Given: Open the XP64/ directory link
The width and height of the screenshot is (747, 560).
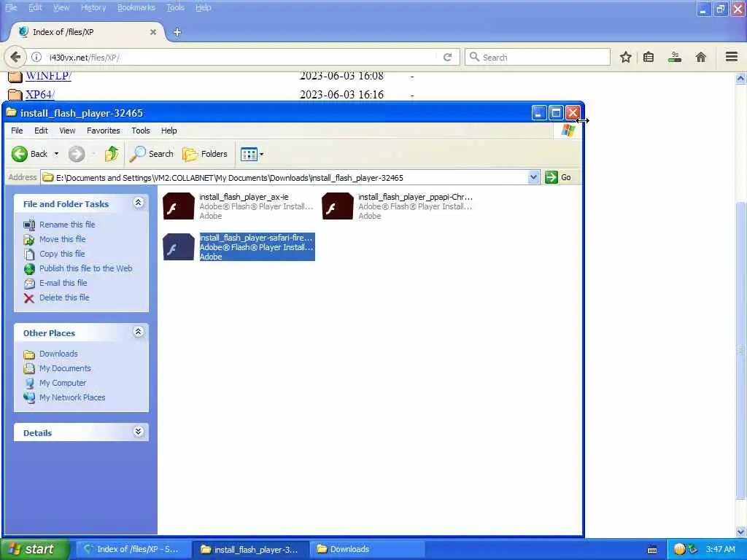Looking at the screenshot, I should click(40, 94).
